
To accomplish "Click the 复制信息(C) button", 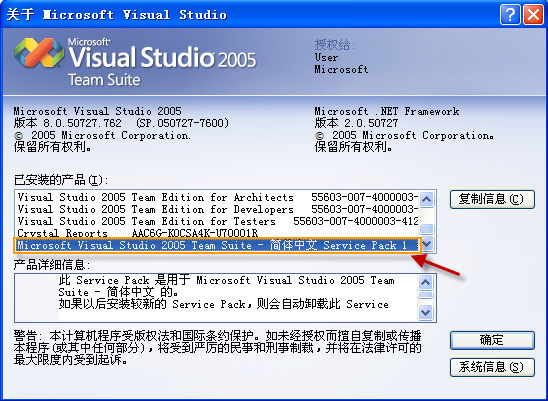I will (492, 199).
